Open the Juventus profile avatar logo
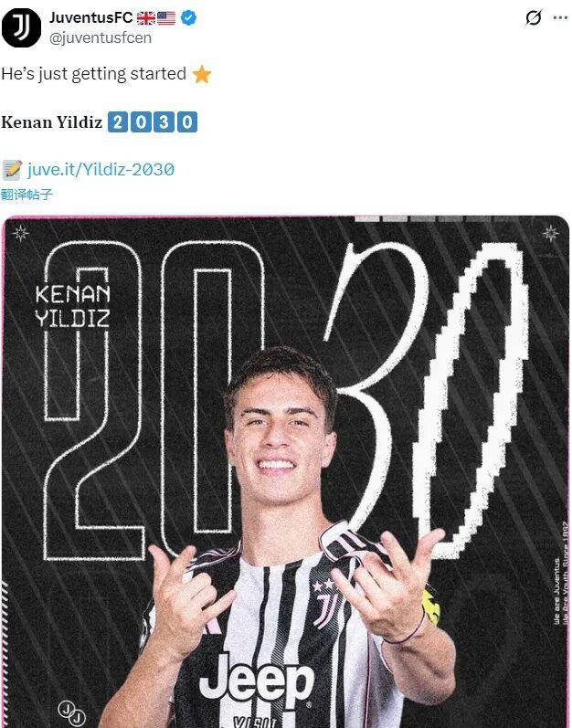This screenshot has height=728, width=572. coord(21,27)
